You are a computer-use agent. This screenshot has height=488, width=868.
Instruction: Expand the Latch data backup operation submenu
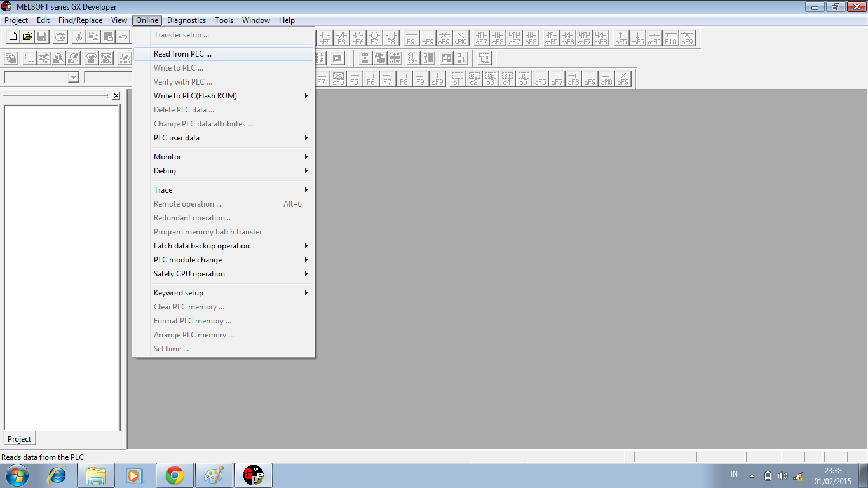point(224,246)
